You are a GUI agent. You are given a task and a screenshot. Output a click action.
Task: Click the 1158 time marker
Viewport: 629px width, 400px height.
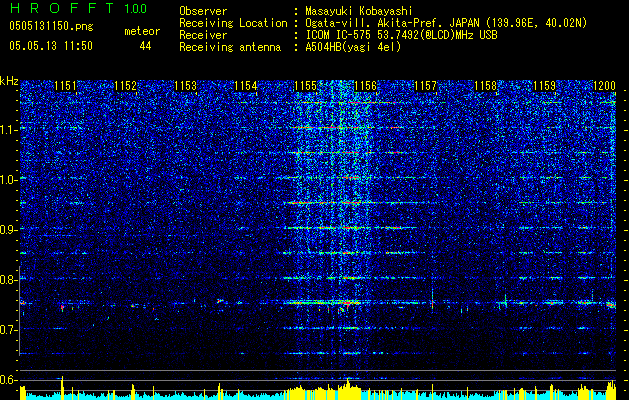click(x=485, y=85)
